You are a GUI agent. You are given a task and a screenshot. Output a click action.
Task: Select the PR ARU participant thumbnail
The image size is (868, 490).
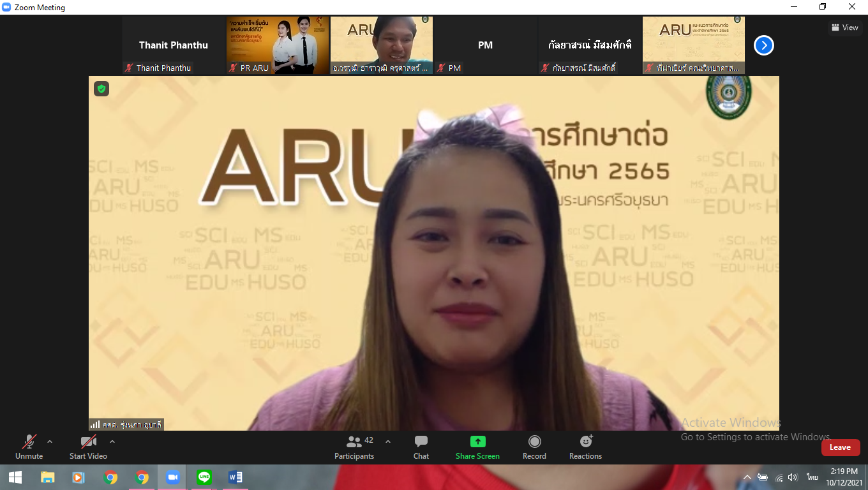[278, 45]
